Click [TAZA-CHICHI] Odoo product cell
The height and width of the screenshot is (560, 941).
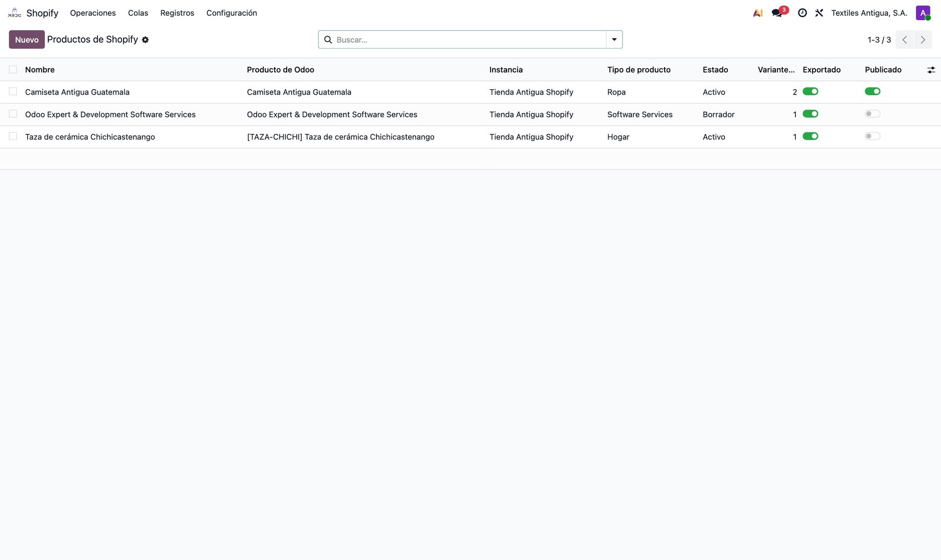pos(341,137)
